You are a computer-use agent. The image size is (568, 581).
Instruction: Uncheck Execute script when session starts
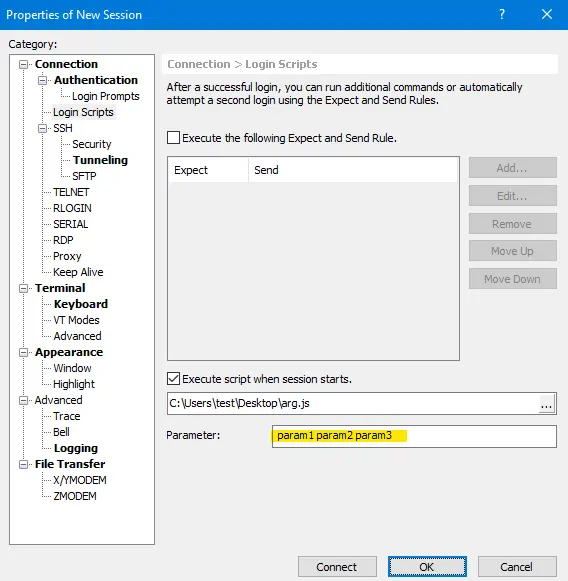tap(173, 379)
